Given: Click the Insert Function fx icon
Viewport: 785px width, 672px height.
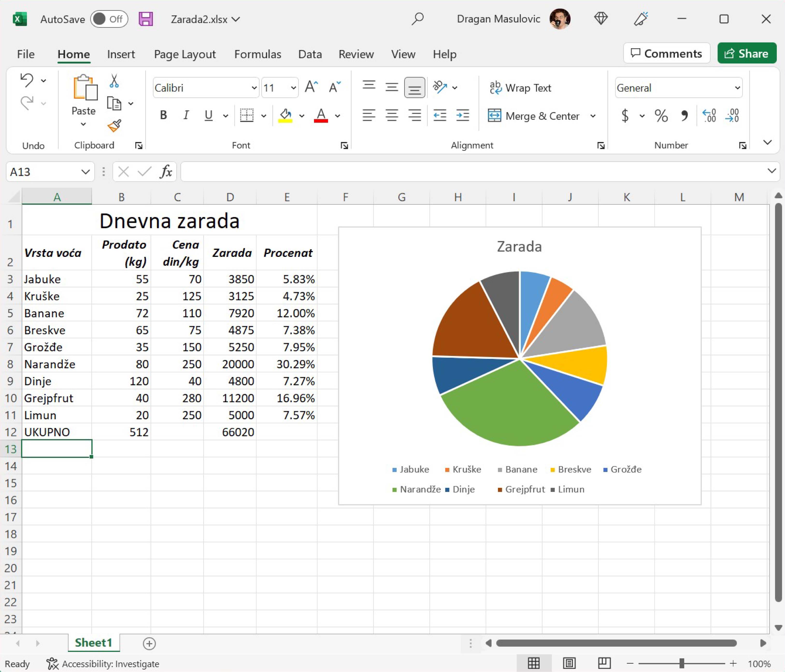Looking at the screenshot, I should click(166, 172).
